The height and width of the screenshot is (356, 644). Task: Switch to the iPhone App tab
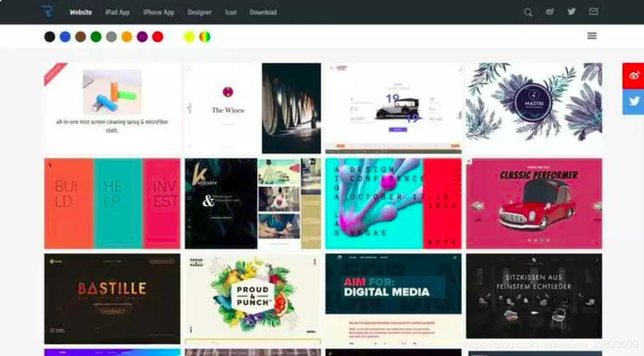[159, 12]
